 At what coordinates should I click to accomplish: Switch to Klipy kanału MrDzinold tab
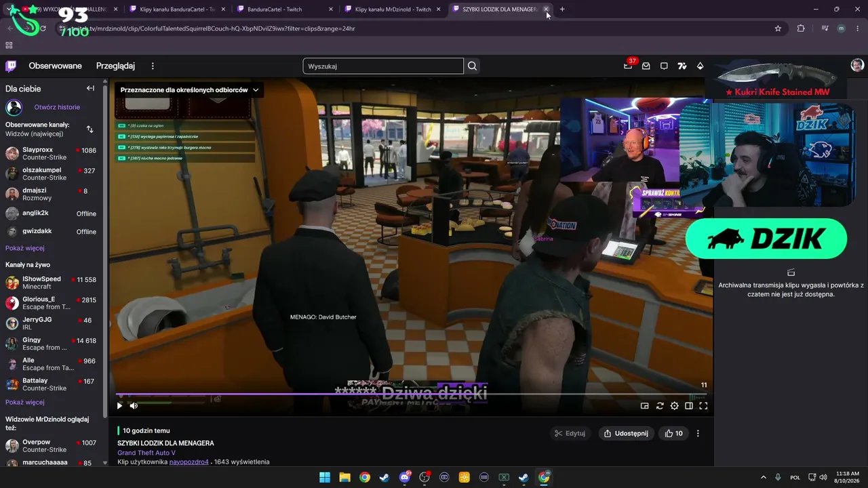393,9
